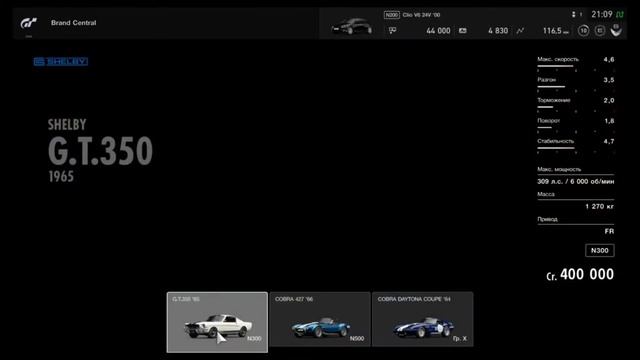Click the N300 label on G.T.350 card

(x=254, y=338)
